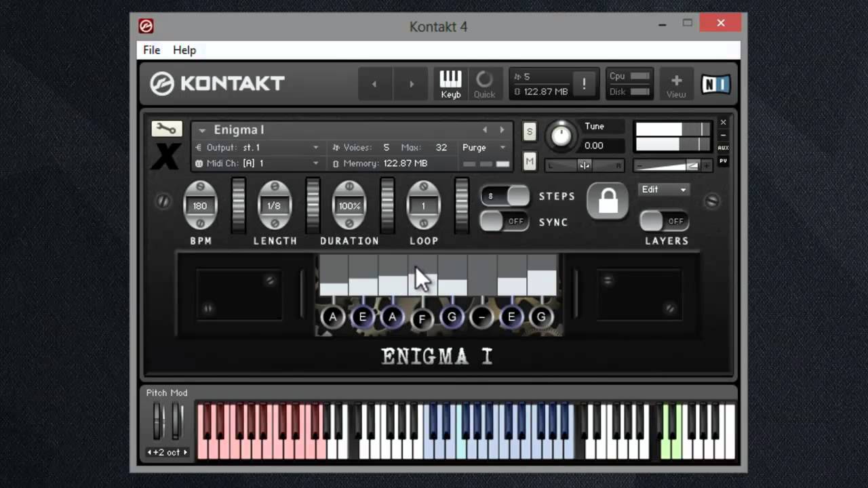Click the LOOP value knob showing 1
The height and width of the screenshot is (488, 868).
coord(424,205)
